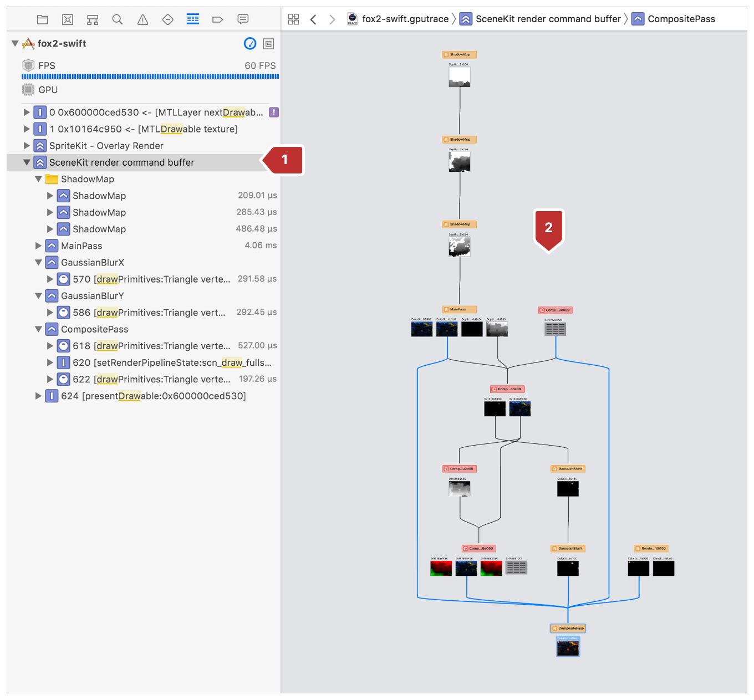Show the Issue navigator warning icon
The image size is (754, 700).
point(142,20)
